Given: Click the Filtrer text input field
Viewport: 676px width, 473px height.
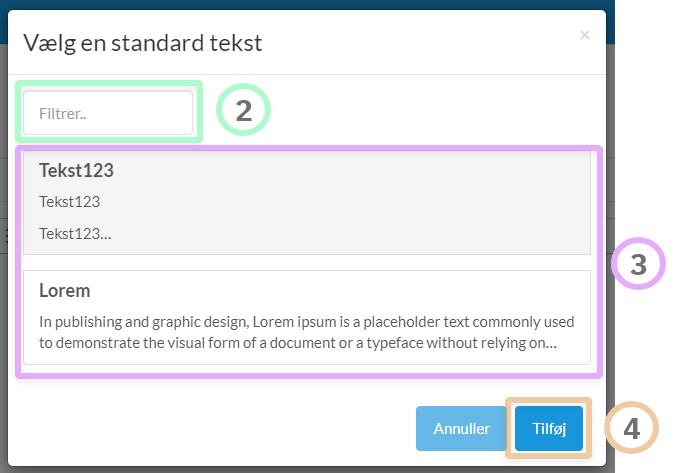Looking at the screenshot, I should 108,113.
